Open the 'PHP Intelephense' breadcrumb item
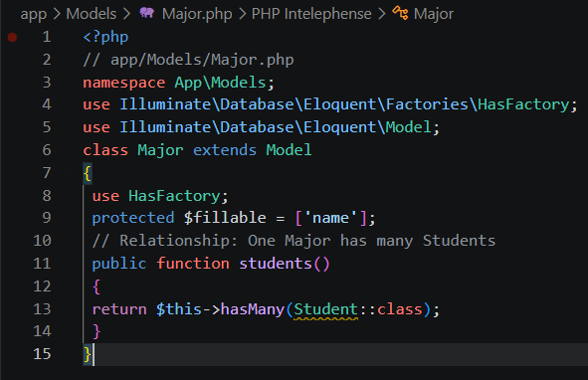The image size is (588, 380). [311, 14]
